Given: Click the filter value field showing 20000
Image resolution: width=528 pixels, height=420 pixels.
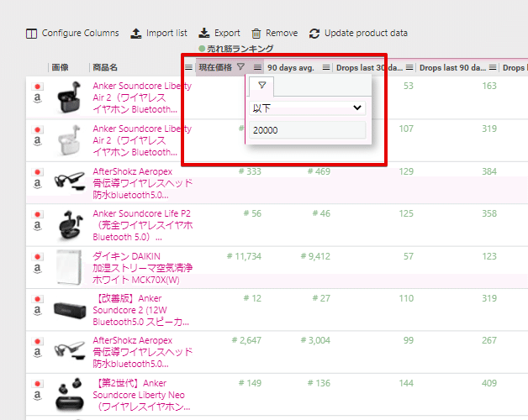Looking at the screenshot, I should tap(307, 130).
